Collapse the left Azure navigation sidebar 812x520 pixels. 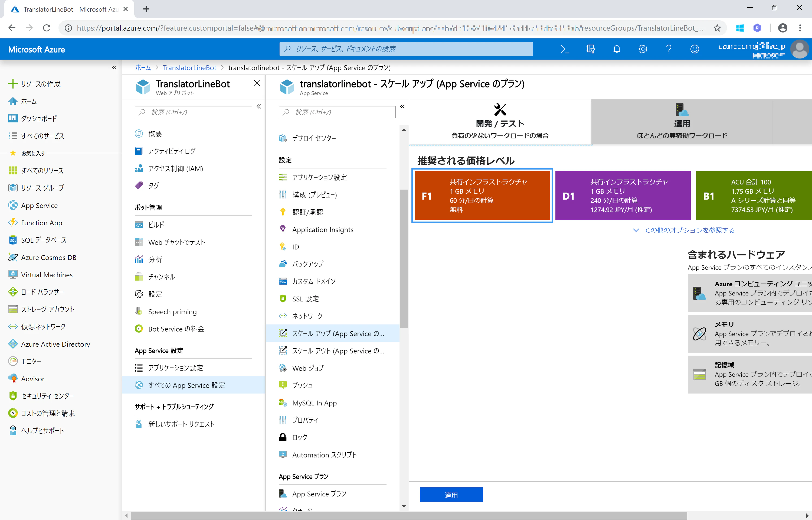coord(114,67)
